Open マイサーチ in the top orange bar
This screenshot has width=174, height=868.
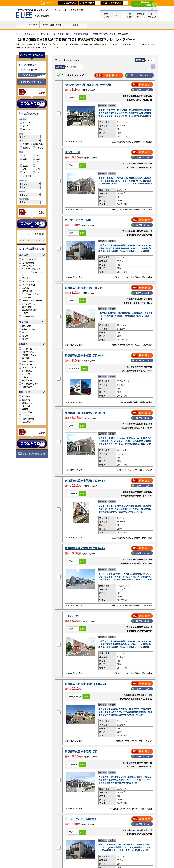pos(49,3)
